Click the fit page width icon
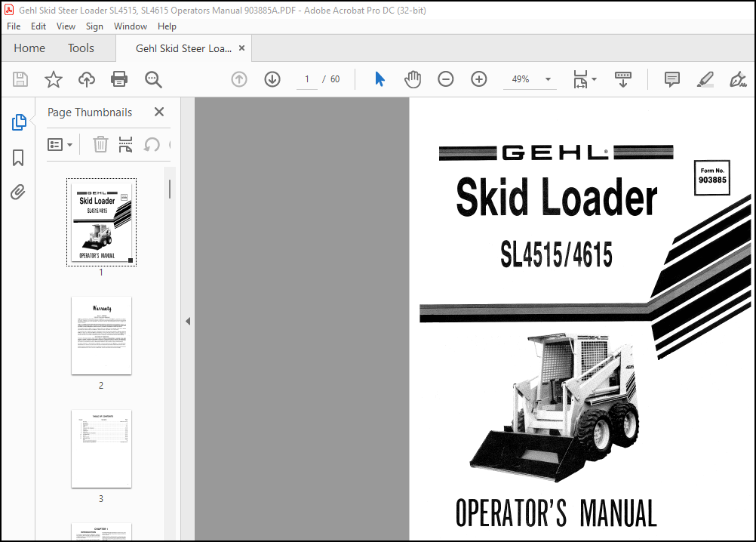The height and width of the screenshot is (542, 756). pos(580,79)
